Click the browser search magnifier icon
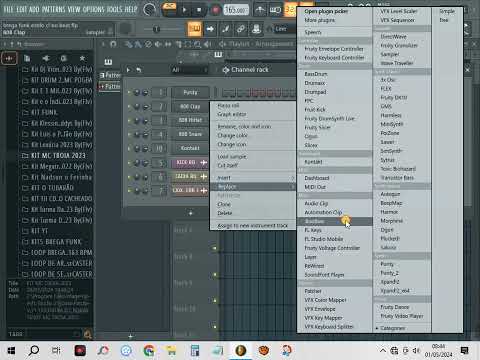480x360 pixels. (x=88, y=334)
